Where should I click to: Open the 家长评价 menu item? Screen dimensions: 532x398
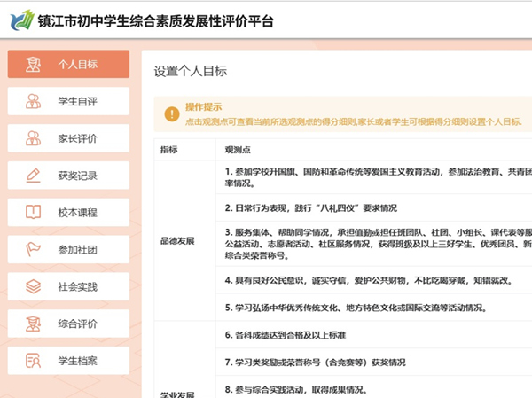click(77, 138)
